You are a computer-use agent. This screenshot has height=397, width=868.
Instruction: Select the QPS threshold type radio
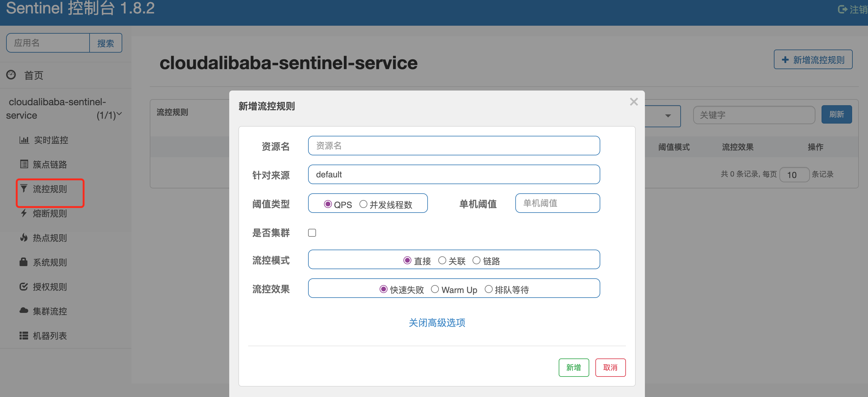[x=328, y=204]
